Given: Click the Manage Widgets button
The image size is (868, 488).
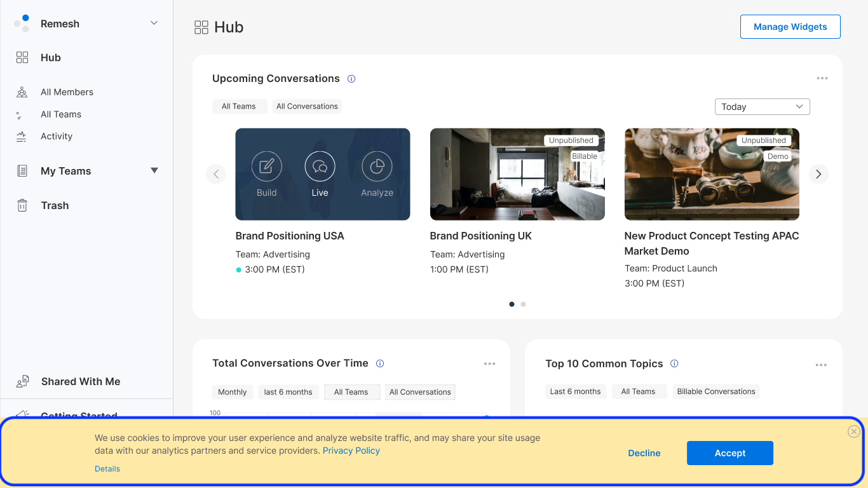Looking at the screenshot, I should pyautogui.click(x=790, y=27).
